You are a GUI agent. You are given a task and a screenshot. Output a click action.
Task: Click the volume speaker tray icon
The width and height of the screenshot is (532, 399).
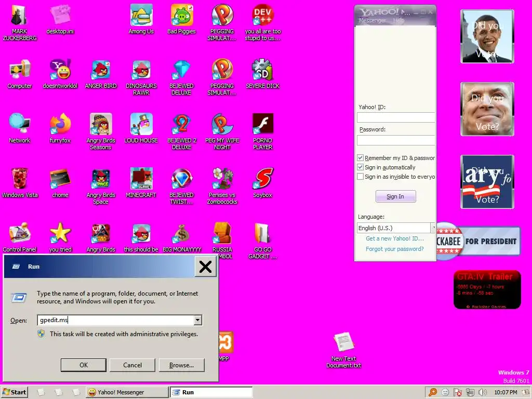coord(482,392)
